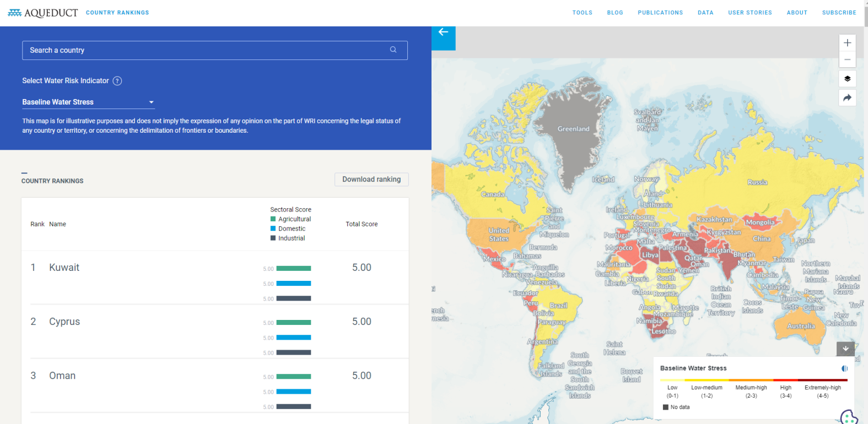Viewport: 868px width, 424px height.
Task: Open the map layers basemap icon
Action: (847, 79)
